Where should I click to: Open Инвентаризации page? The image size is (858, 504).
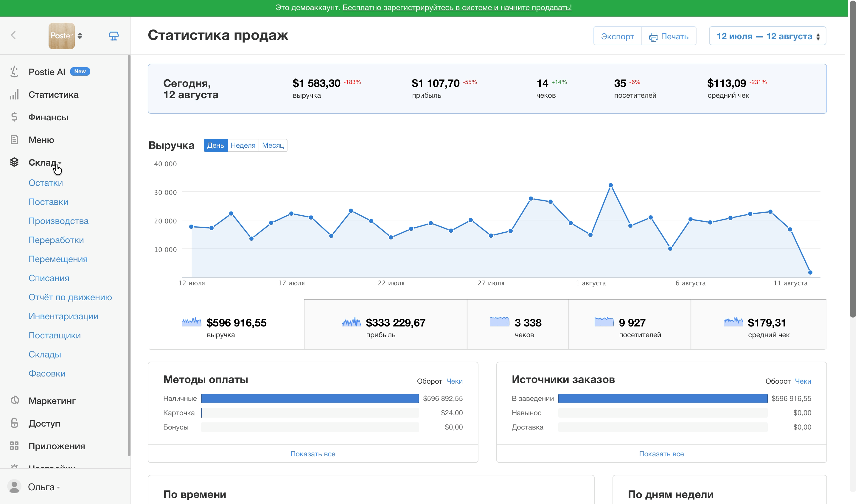[63, 316]
